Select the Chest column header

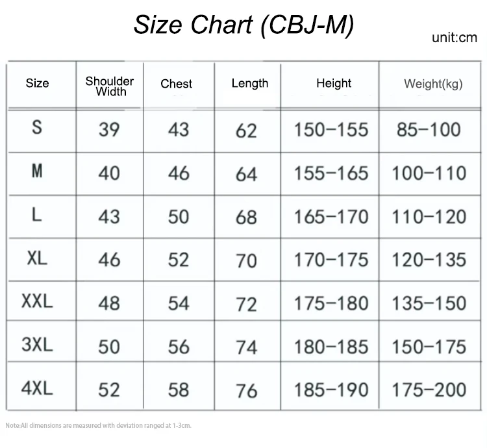coord(177,84)
